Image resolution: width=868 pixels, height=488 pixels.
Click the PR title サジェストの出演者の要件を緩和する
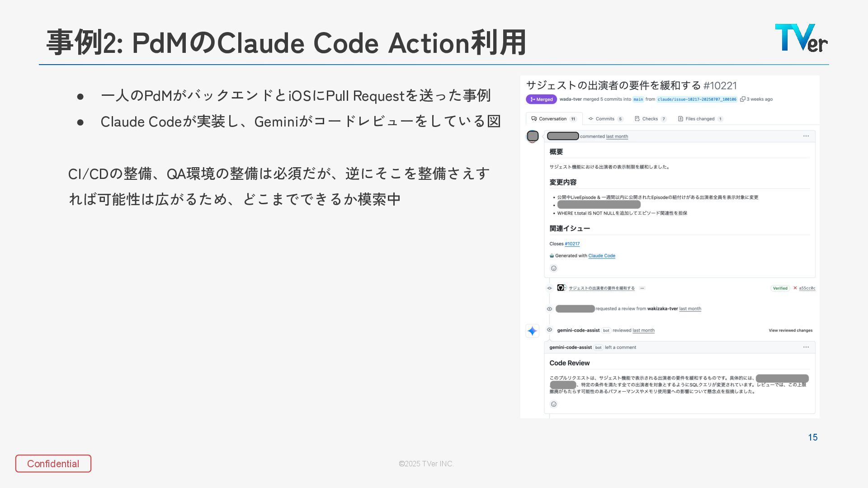click(x=613, y=86)
